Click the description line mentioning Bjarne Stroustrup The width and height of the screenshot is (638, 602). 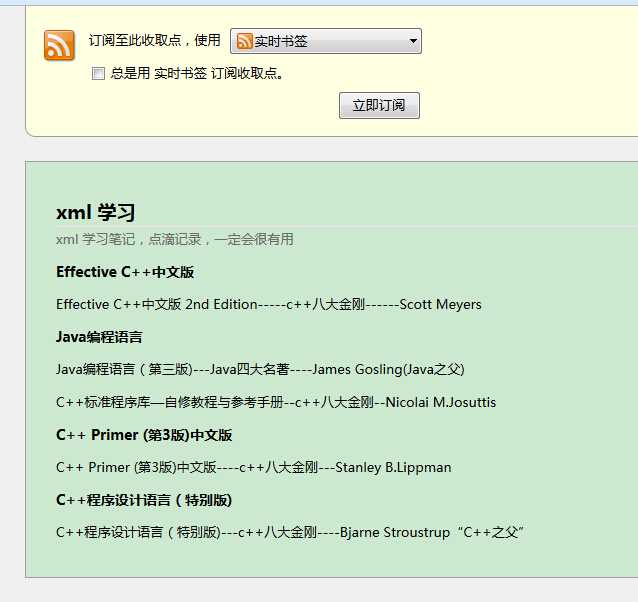pos(290,532)
